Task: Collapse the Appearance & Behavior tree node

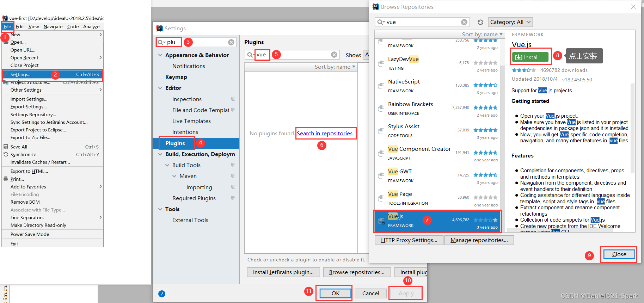Action: 160,55
